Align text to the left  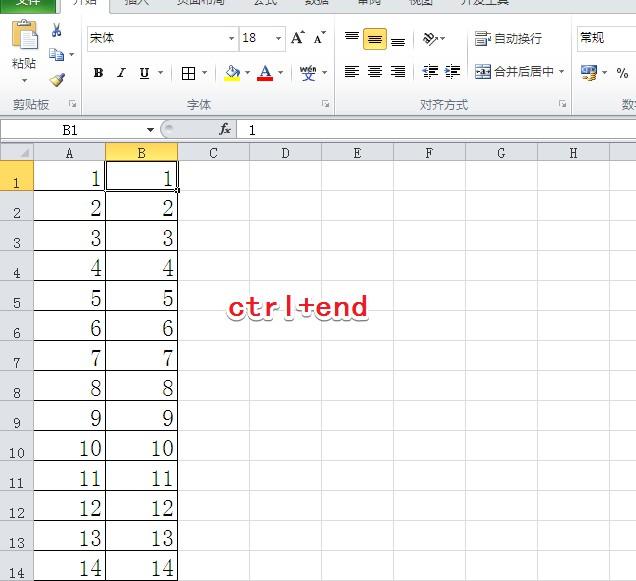(x=352, y=72)
